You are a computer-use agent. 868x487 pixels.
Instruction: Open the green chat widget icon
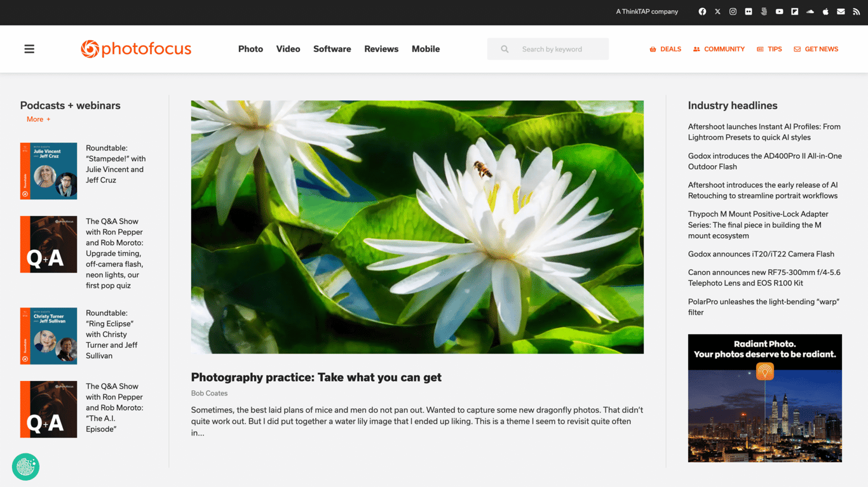coord(25,467)
